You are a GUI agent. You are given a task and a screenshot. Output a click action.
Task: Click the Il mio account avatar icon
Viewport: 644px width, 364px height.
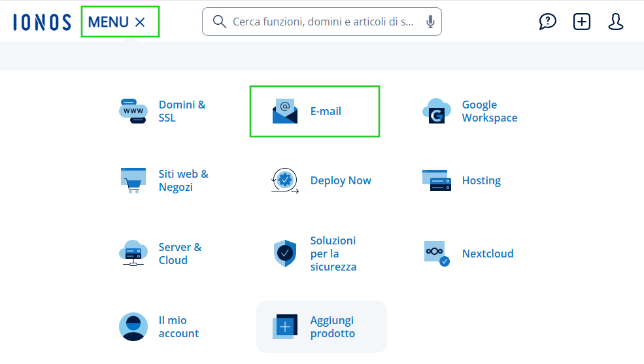pos(133,327)
